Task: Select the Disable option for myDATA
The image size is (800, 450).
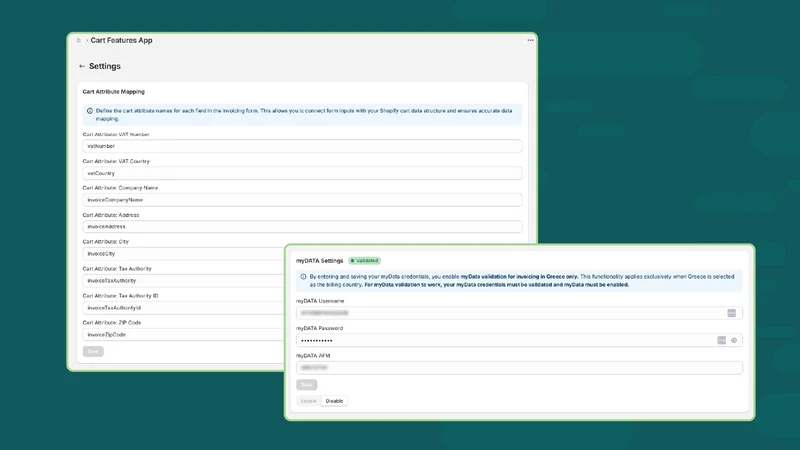Action: [334, 401]
